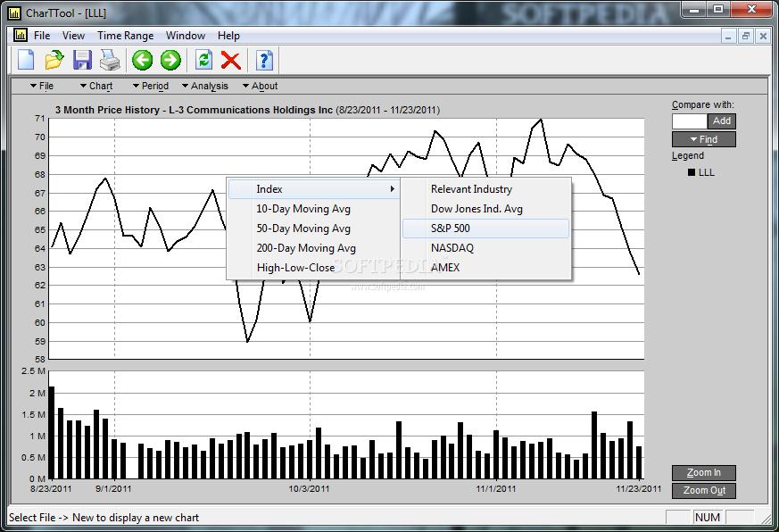Click the Print toolbar icon

(x=110, y=60)
